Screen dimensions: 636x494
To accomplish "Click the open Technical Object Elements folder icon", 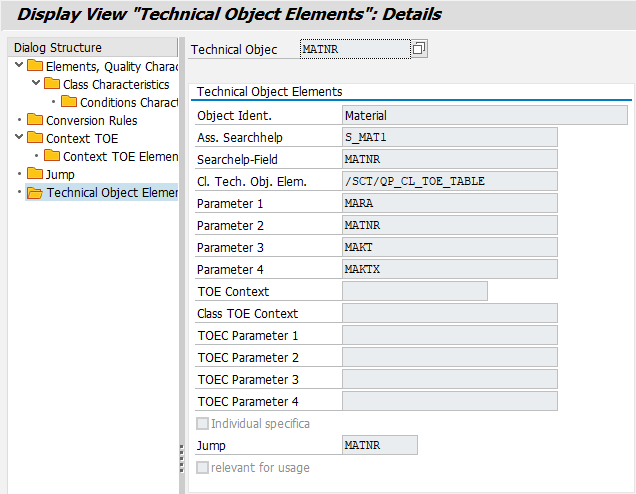I will 35,193.
